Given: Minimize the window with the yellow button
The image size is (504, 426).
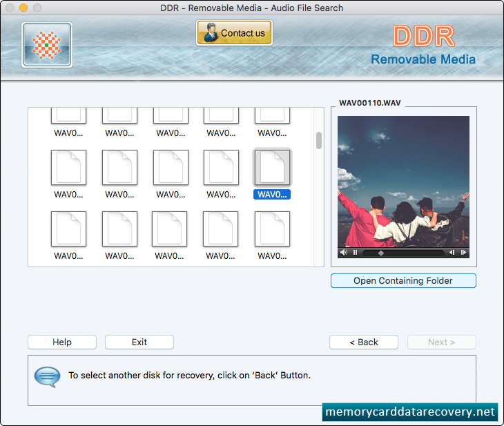Looking at the screenshot, I should click(x=23, y=8).
